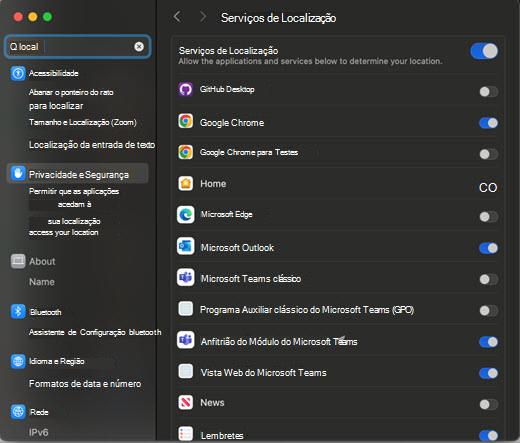The width and height of the screenshot is (520, 443).
Task: Click the 'Google Chrome' app name
Action: point(232,123)
